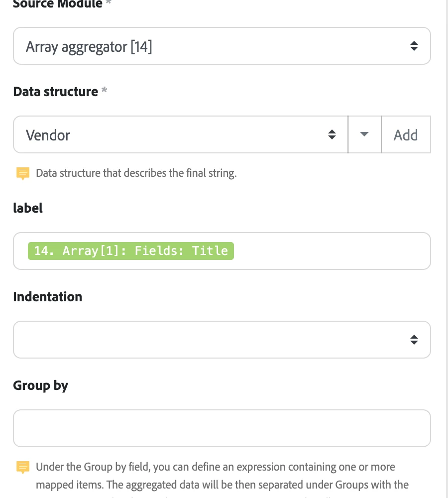The width and height of the screenshot is (448, 498).
Task: Click the 'Data structure that describes' hint text
Action: tap(136, 174)
